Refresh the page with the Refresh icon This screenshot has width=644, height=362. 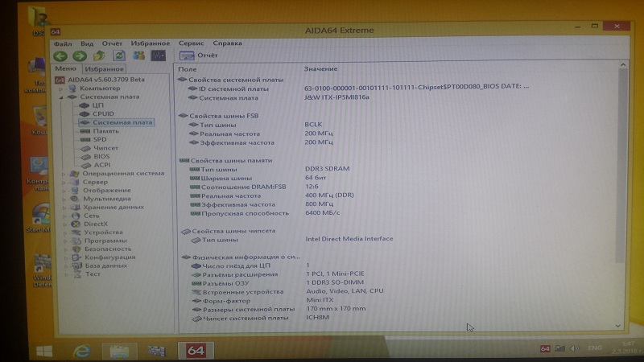click(x=119, y=56)
